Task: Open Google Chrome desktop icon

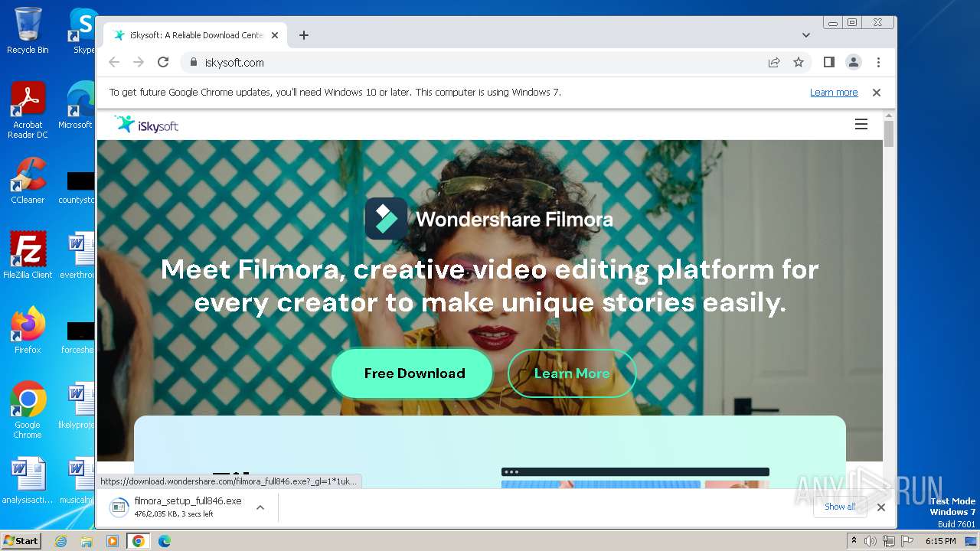Action: pyautogui.click(x=28, y=410)
